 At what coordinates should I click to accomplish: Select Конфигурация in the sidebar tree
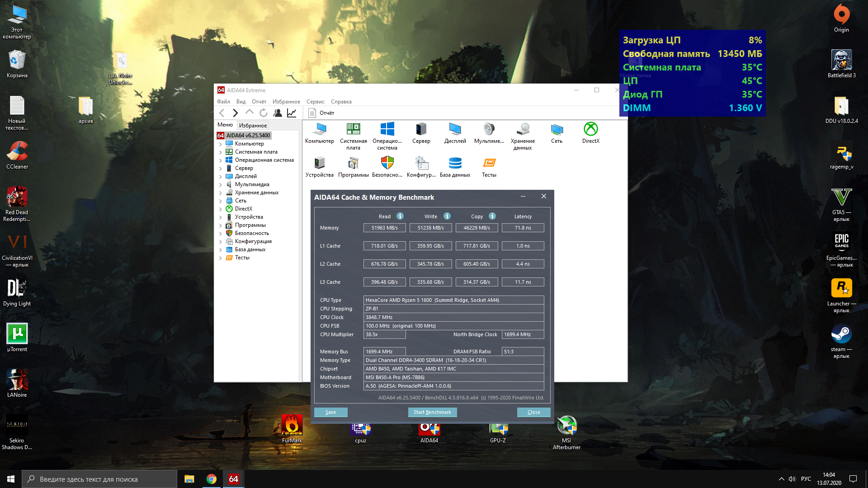tap(253, 241)
